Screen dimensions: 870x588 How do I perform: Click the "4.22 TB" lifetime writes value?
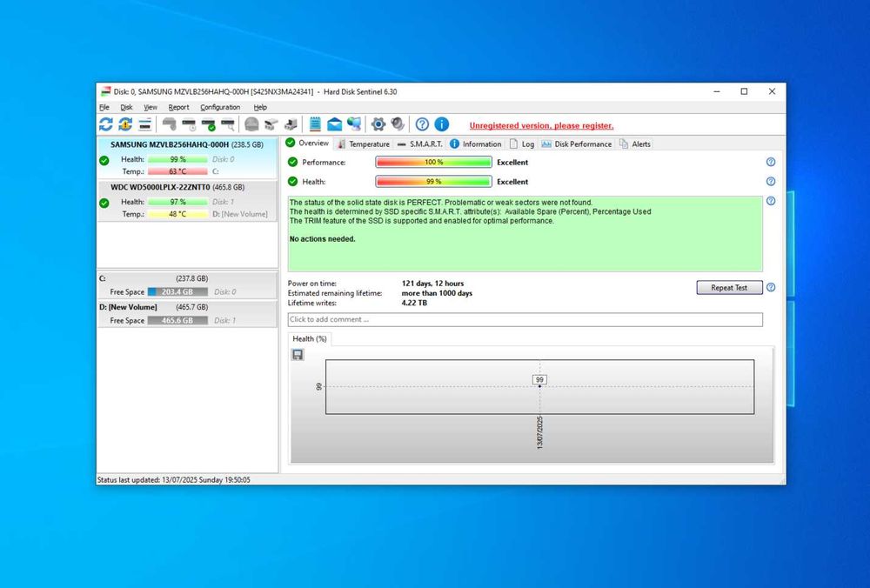pos(414,303)
